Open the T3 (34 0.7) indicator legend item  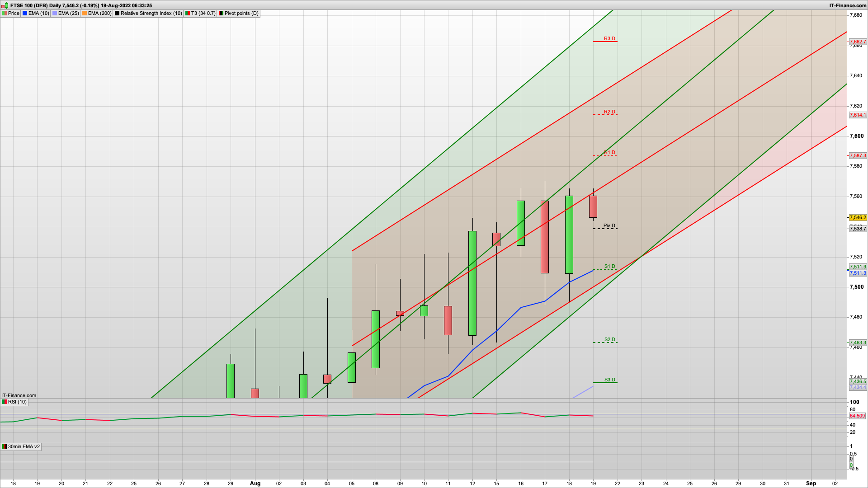200,13
